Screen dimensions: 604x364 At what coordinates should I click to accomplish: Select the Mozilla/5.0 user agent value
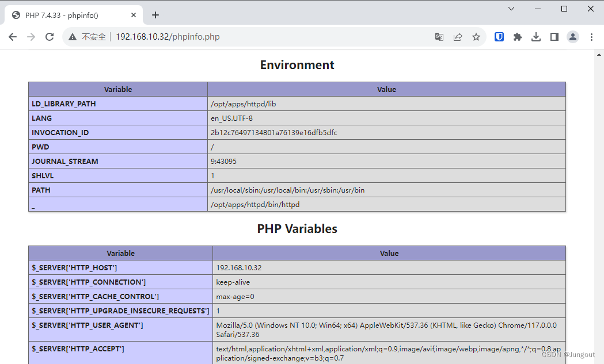coord(386,329)
